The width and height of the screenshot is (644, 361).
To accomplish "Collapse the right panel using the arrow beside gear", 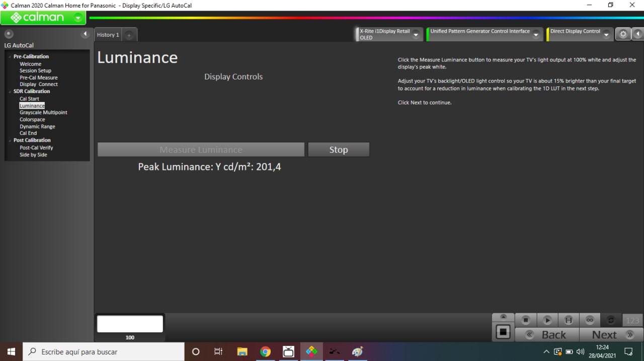I will pyautogui.click(x=637, y=34).
